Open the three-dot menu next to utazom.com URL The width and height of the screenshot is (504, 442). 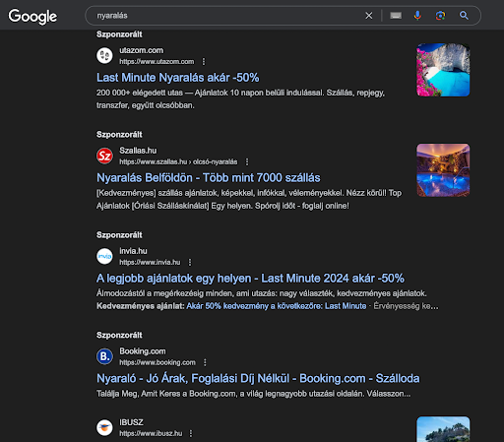coord(204,61)
